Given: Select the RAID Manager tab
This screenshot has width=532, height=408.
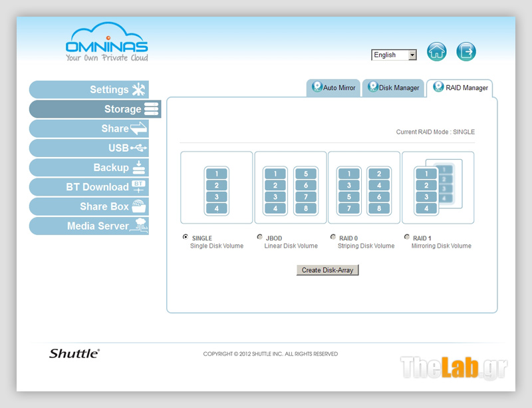Looking at the screenshot, I should [x=460, y=88].
